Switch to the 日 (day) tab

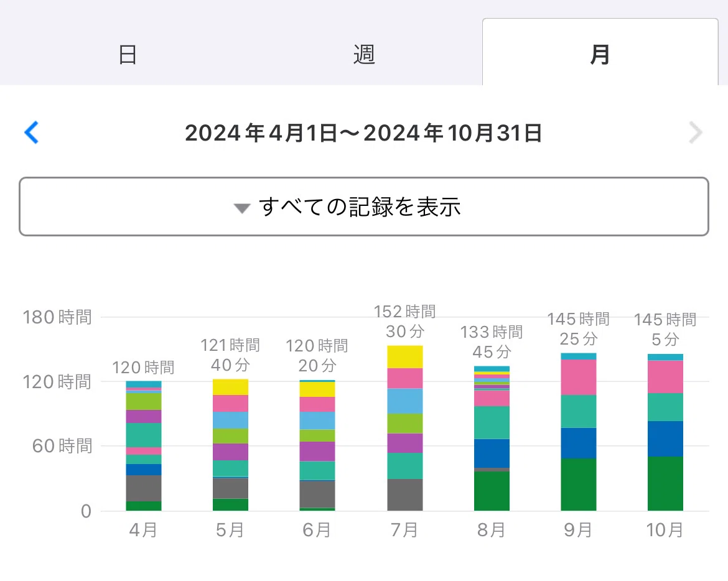tap(127, 55)
